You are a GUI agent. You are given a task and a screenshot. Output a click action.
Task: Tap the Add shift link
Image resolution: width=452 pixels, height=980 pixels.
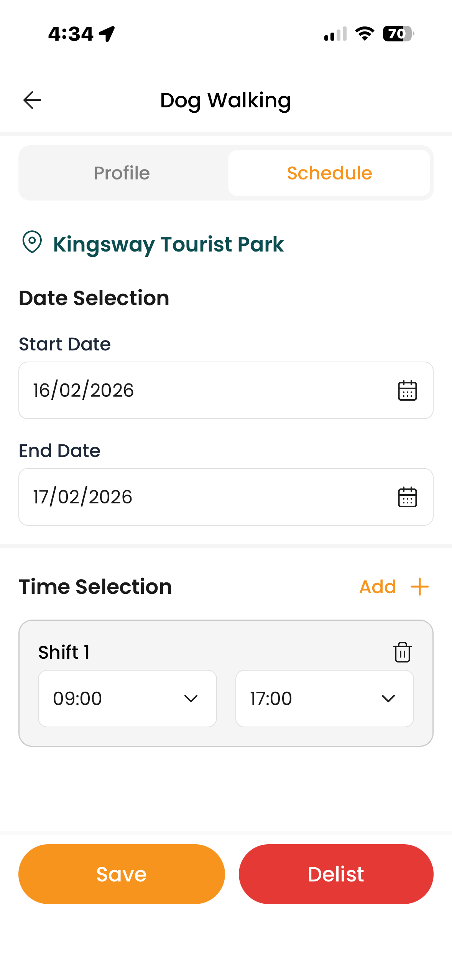pyautogui.click(x=378, y=587)
